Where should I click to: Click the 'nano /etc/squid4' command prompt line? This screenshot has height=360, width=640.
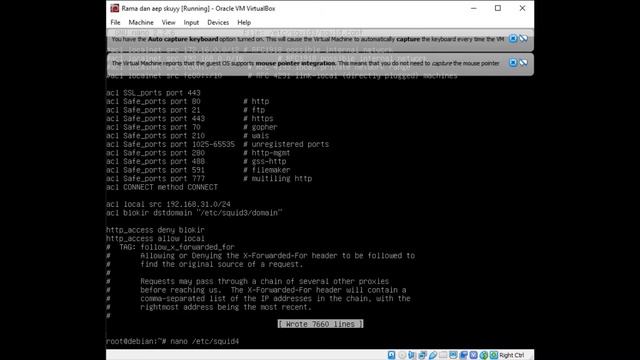pos(172,341)
